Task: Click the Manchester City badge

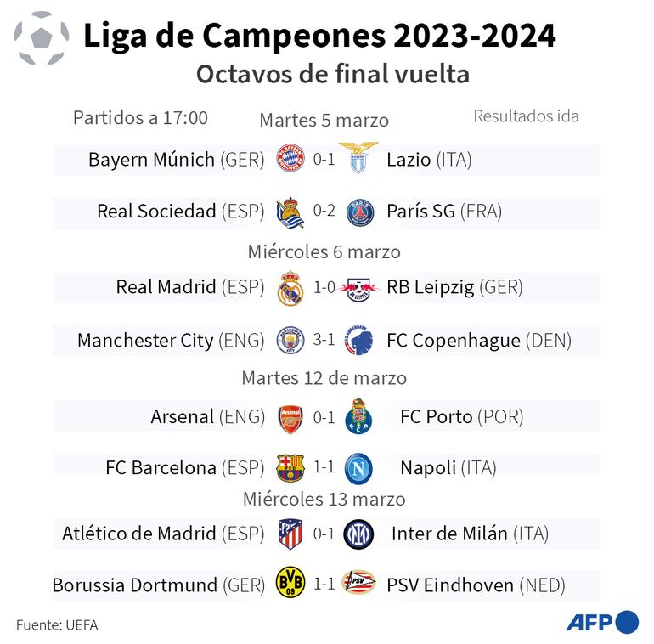Action: [x=290, y=341]
